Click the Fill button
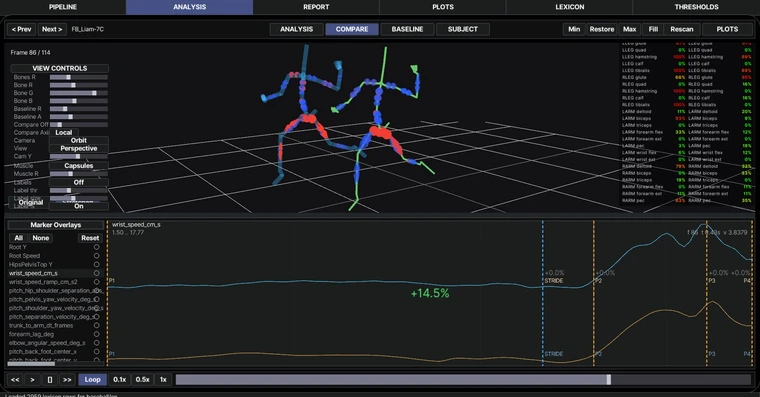Image resolution: width=760 pixels, height=397 pixels. [x=653, y=29]
